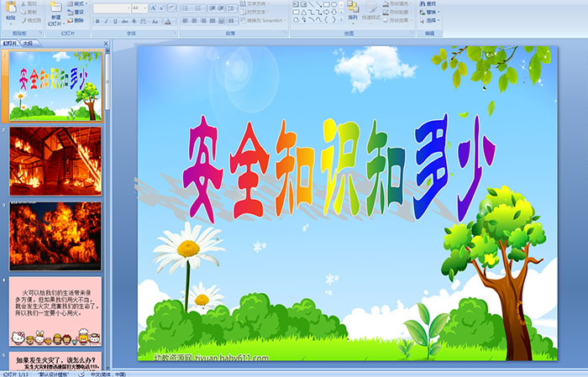Select the Format Painter (格式刷) brush
The image size is (588, 377).
31,20
